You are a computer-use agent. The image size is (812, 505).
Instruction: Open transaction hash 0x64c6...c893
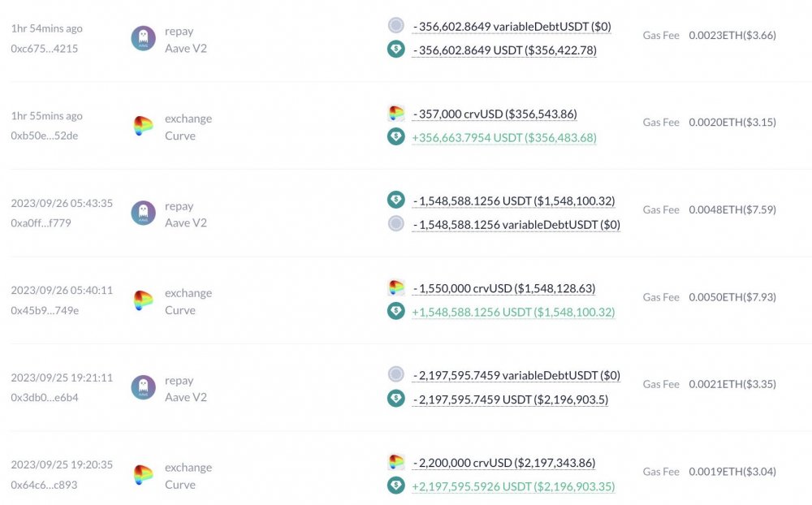(x=44, y=485)
